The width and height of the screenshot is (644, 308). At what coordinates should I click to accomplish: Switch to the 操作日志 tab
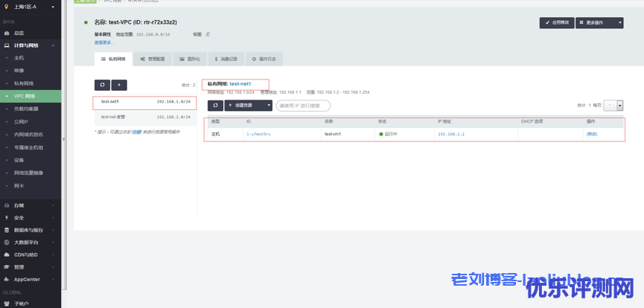coord(264,58)
